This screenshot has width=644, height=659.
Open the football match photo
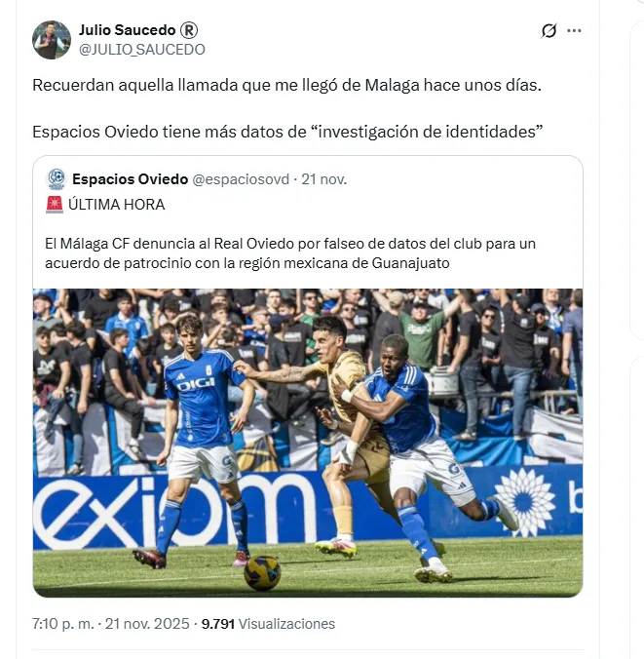pos(308,443)
